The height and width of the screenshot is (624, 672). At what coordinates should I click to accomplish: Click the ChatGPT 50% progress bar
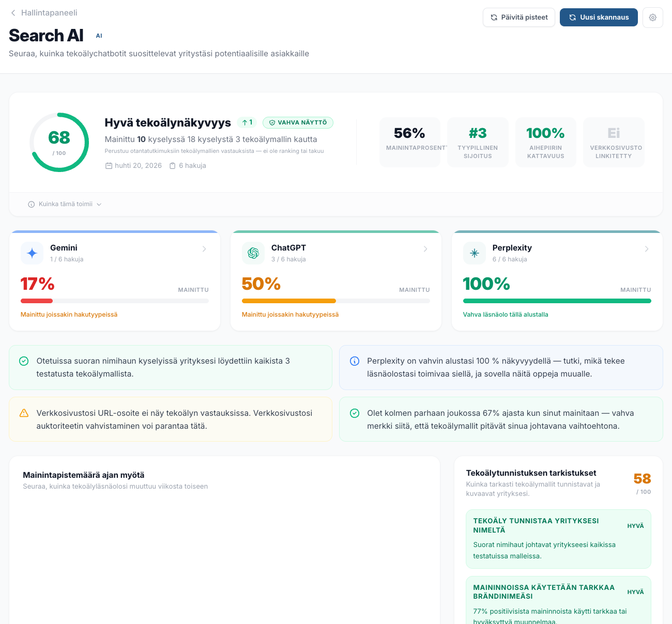click(x=336, y=301)
